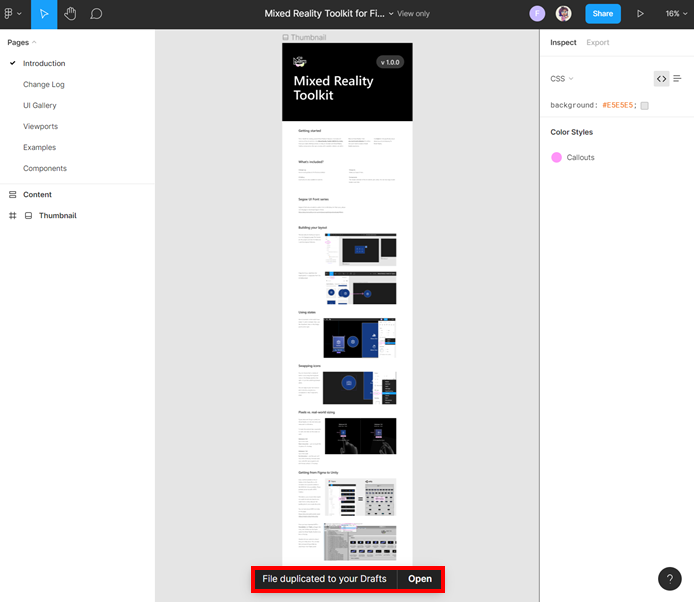The width and height of the screenshot is (694, 602).
Task: Click the #E5E5E5 hex value text
Action: pyautogui.click(x=619, y=105)
